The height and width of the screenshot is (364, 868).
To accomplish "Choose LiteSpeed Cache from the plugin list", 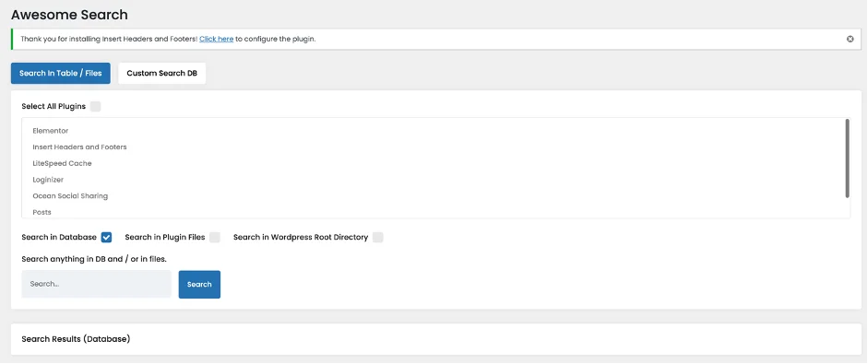I will (62, 163).
